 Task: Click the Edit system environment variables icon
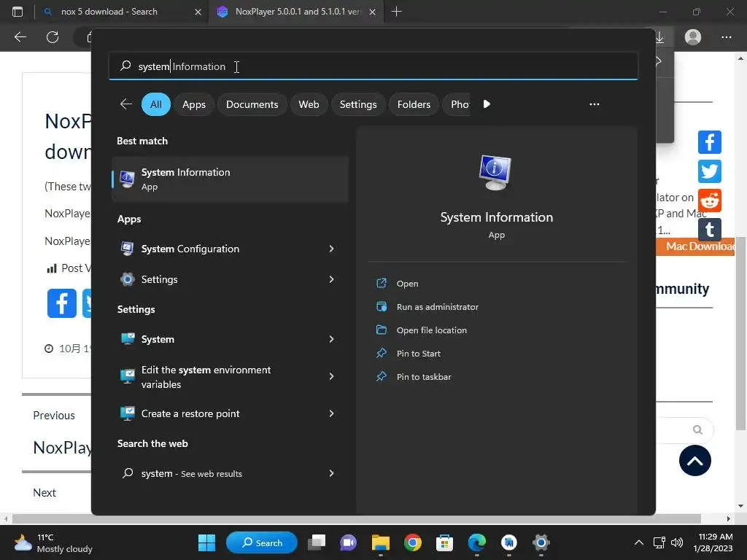(127, 377)
